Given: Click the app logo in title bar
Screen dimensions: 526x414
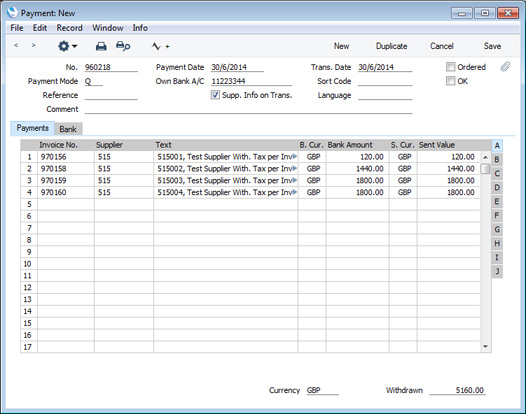Looking at the screenshot, I should click(x=12, y=12).
